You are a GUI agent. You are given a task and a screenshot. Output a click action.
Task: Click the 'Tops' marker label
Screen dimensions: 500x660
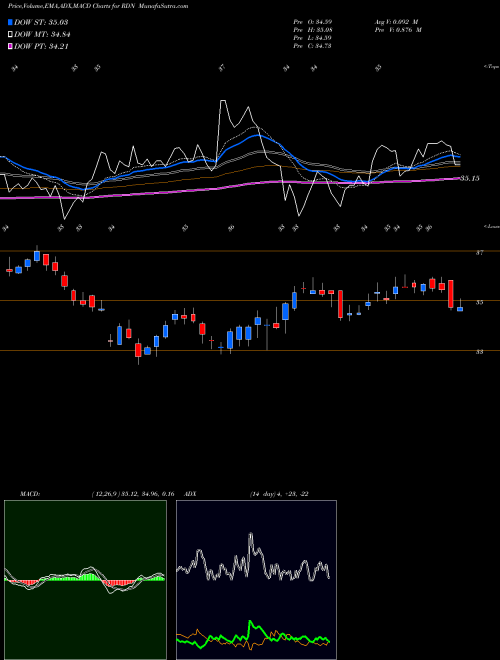pos(492,67)
